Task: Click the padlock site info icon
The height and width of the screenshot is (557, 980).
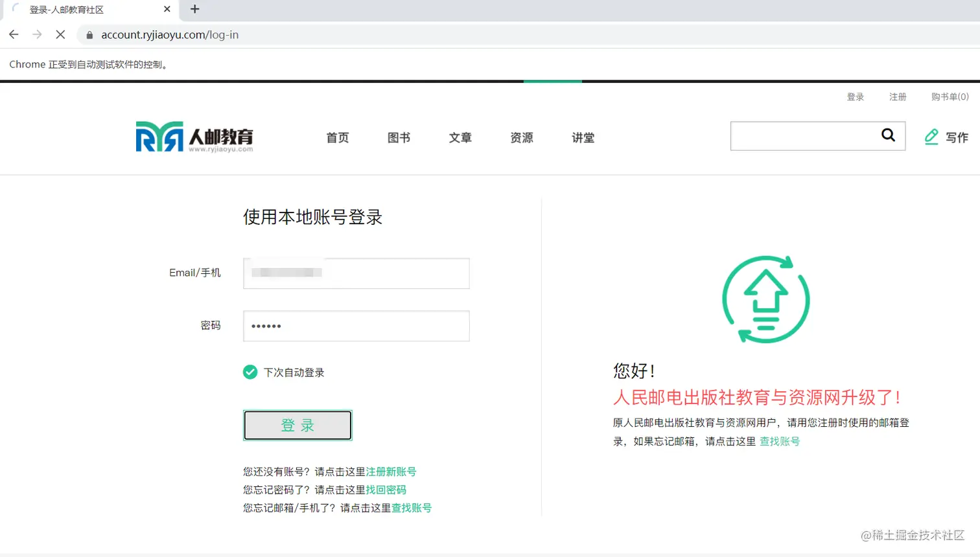Action: (89, 35)
